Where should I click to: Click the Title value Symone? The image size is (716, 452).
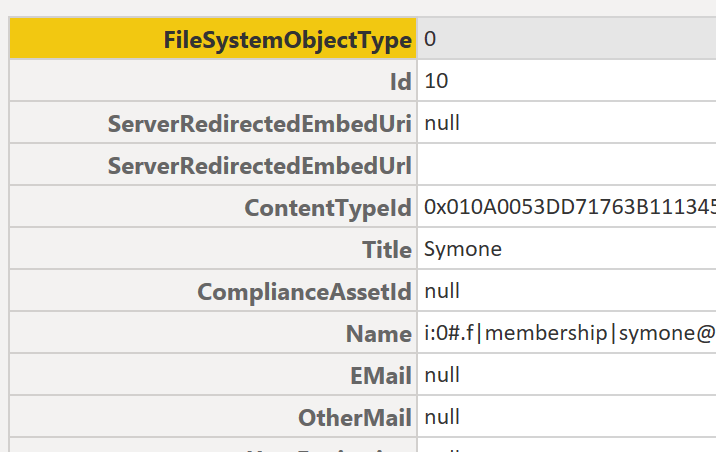(463, 250)
